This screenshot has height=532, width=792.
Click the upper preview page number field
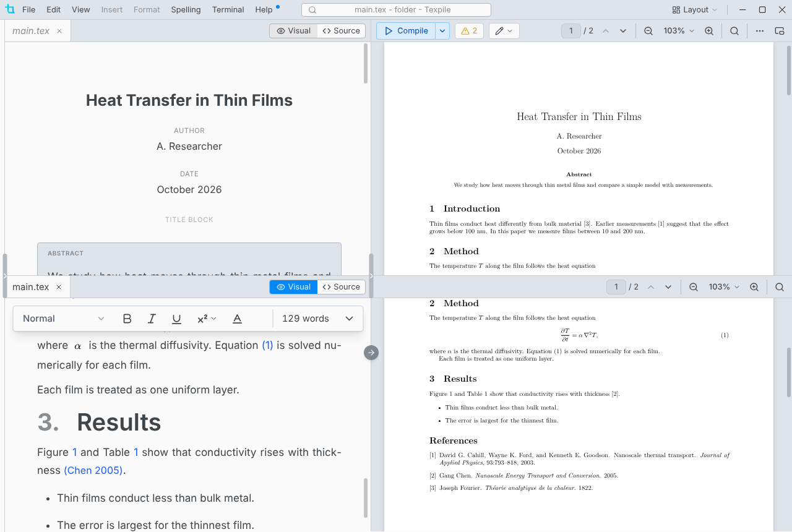coord(571,31)
